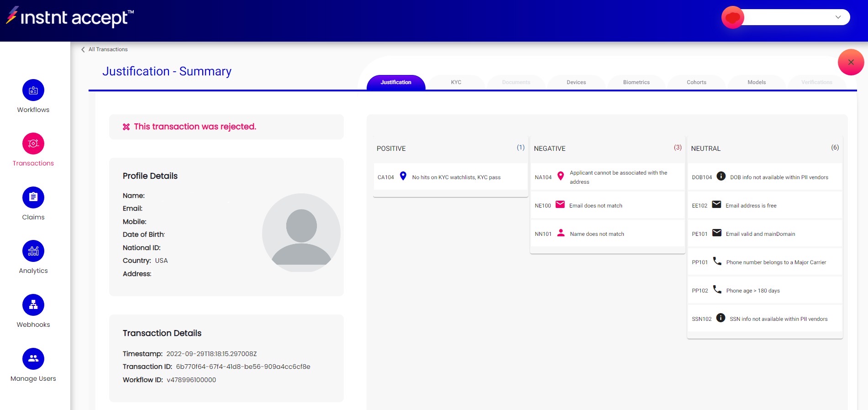
Task: Click 'This transaction was rejected.' message
Action: click(195, 127)
